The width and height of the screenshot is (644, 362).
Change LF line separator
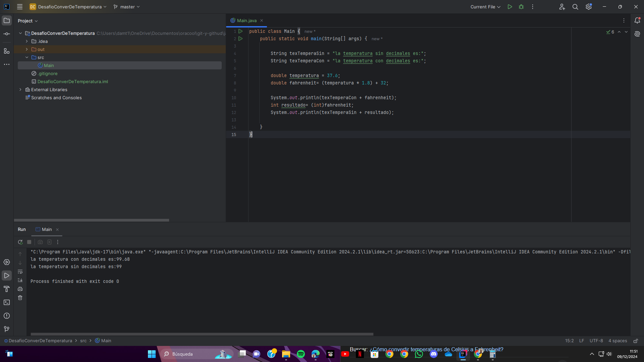point(582,341)
